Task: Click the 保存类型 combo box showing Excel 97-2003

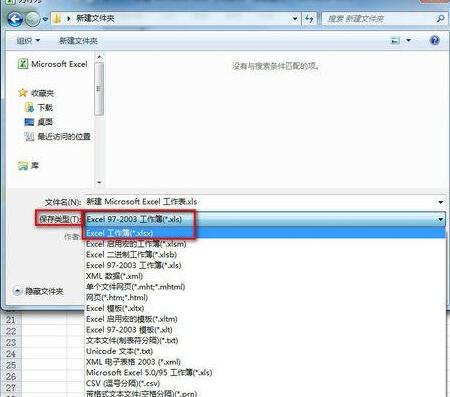Action: click(265, 219)
